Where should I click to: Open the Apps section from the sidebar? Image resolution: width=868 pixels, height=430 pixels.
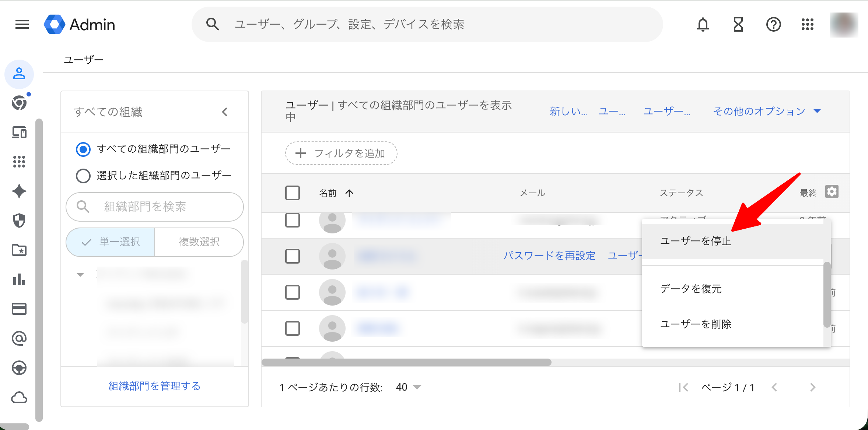[x=19, y=162]
